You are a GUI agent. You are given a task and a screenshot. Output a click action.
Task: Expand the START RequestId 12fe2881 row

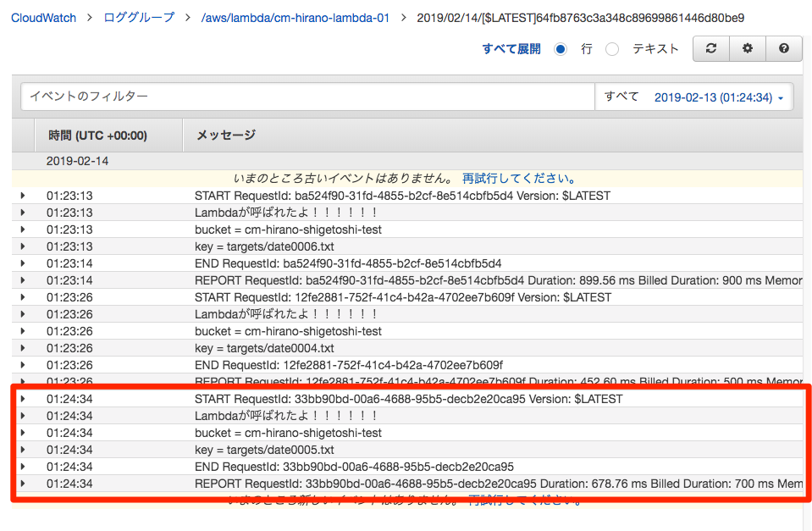(23, 297)
